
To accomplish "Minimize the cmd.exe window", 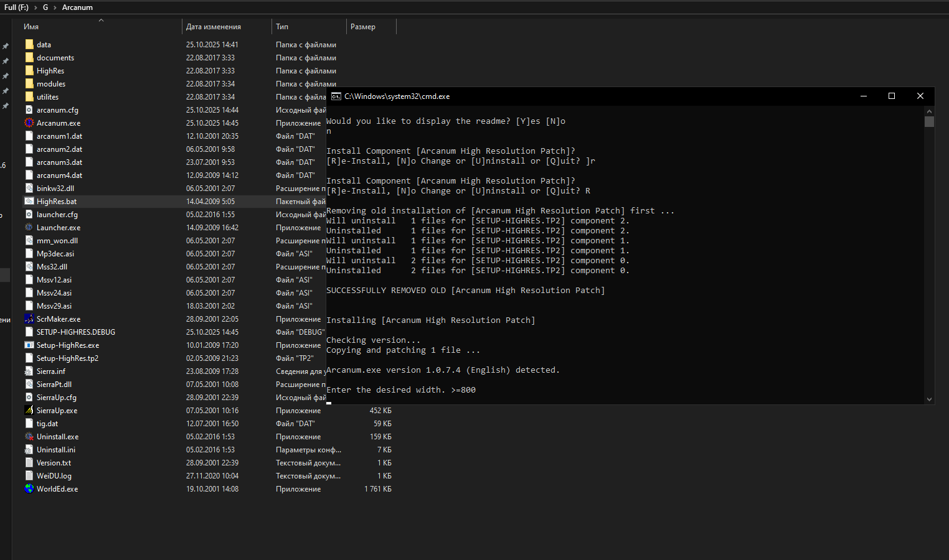I will click(864, 96).
